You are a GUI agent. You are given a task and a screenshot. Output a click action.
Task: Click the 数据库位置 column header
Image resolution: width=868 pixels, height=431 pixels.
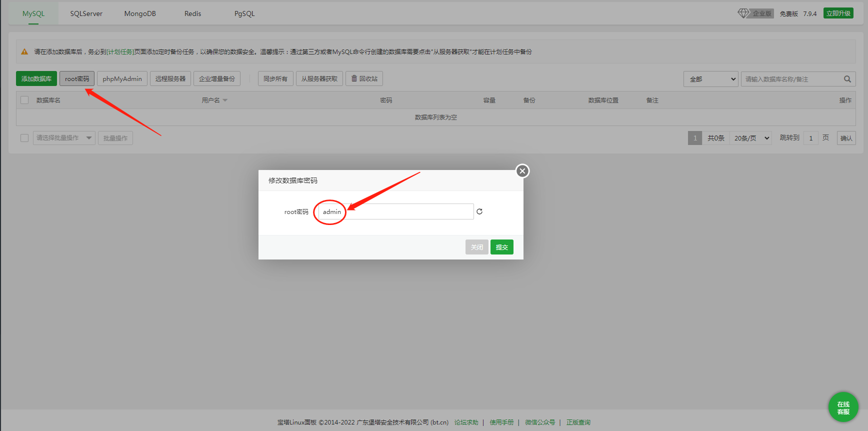coord(603,100)
